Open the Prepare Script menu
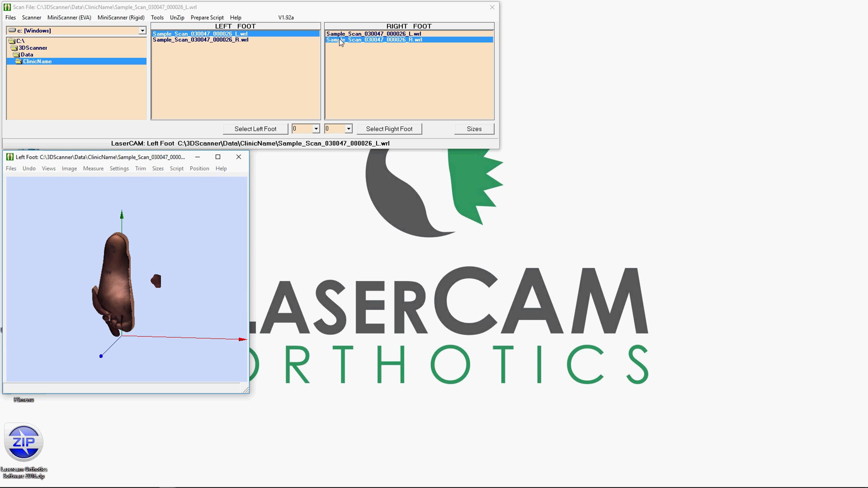 click(207, 17)
